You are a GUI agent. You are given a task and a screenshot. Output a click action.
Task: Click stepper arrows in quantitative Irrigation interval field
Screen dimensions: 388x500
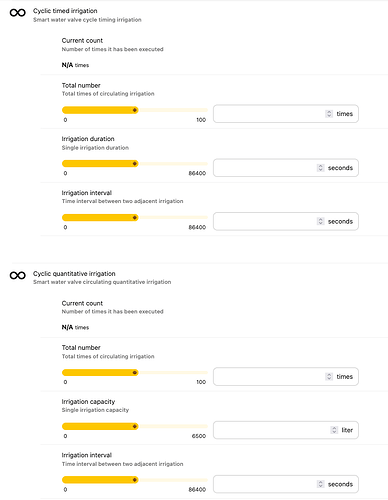pyautogui.click(x=320, y=484)
